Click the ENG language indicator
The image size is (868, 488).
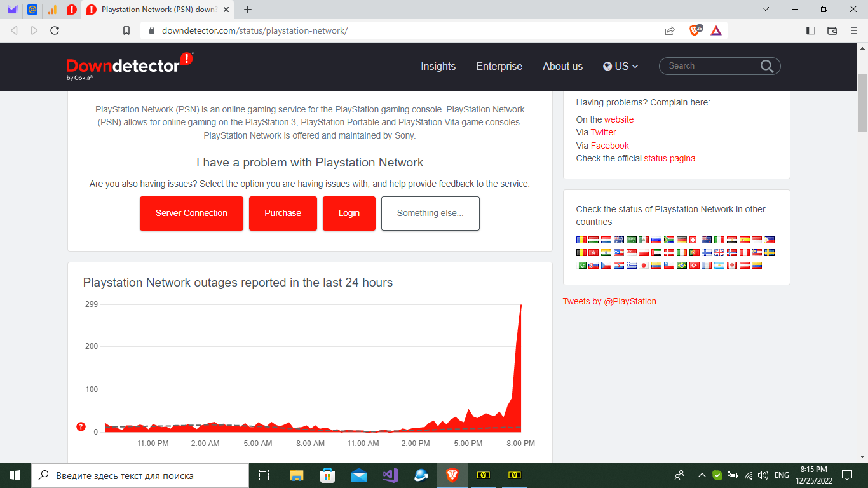[x=782, y=475]
